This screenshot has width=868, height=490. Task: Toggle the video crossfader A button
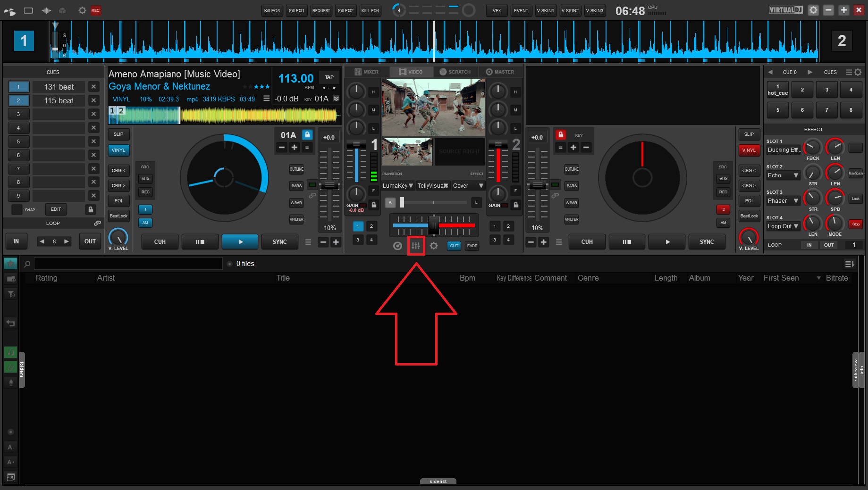pyautogui.click(x=390, y=202)
